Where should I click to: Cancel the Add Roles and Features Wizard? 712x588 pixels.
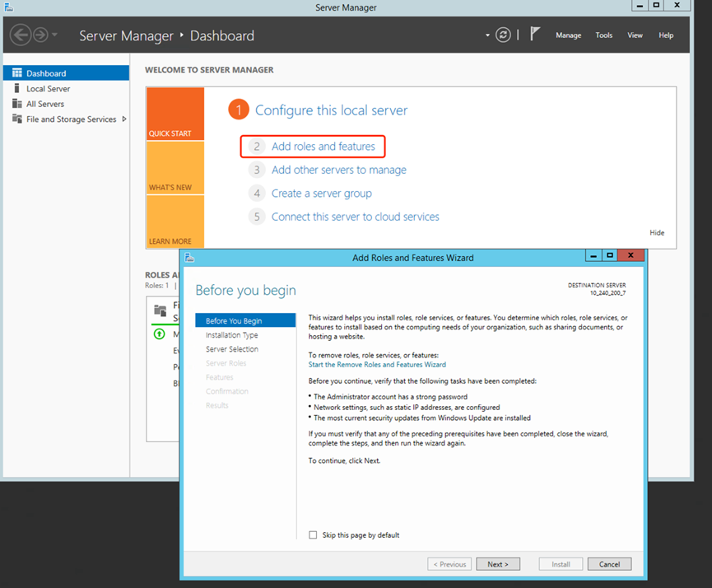click(609, 564)
